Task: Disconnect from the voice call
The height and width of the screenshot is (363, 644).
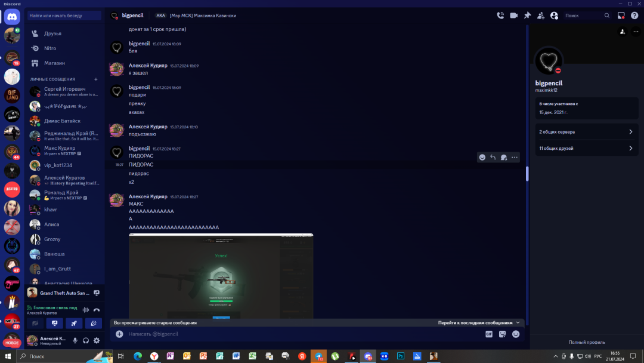Action: coord(97,310)
